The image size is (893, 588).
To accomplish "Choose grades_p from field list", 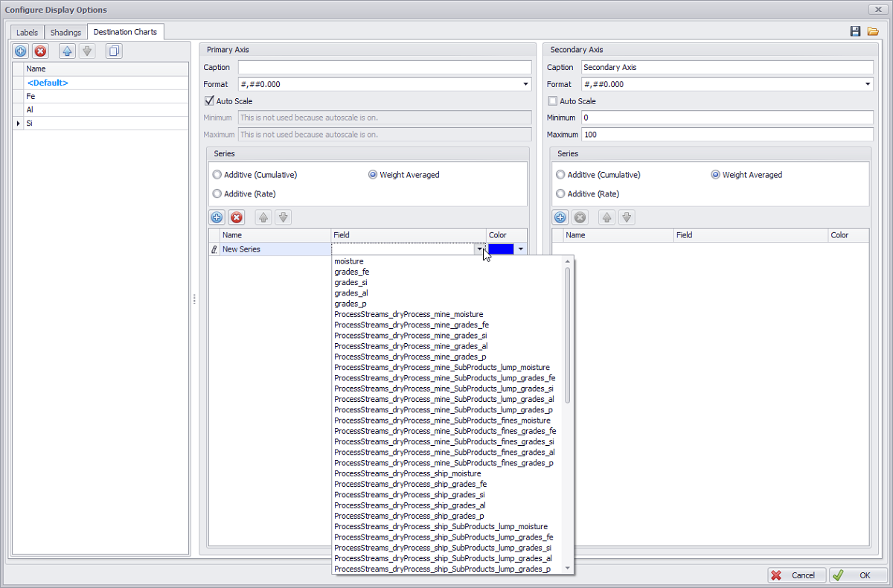I will click(350, 304).
